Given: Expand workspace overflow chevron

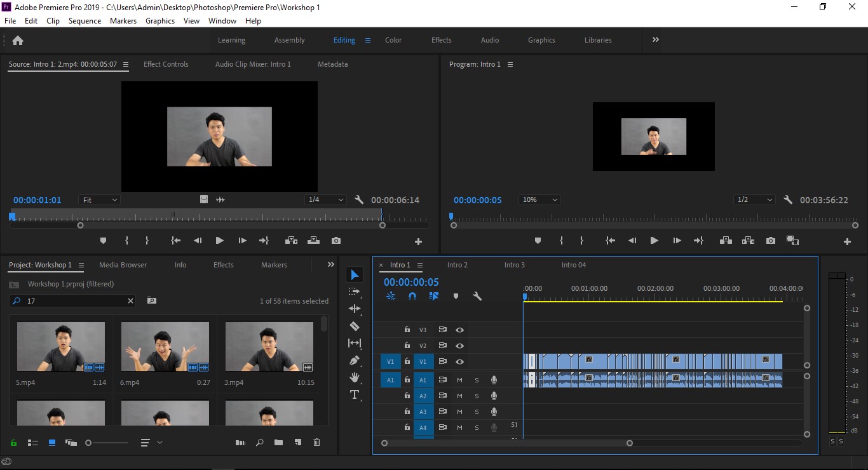Looking at the screenshot, I should point(655,39).
